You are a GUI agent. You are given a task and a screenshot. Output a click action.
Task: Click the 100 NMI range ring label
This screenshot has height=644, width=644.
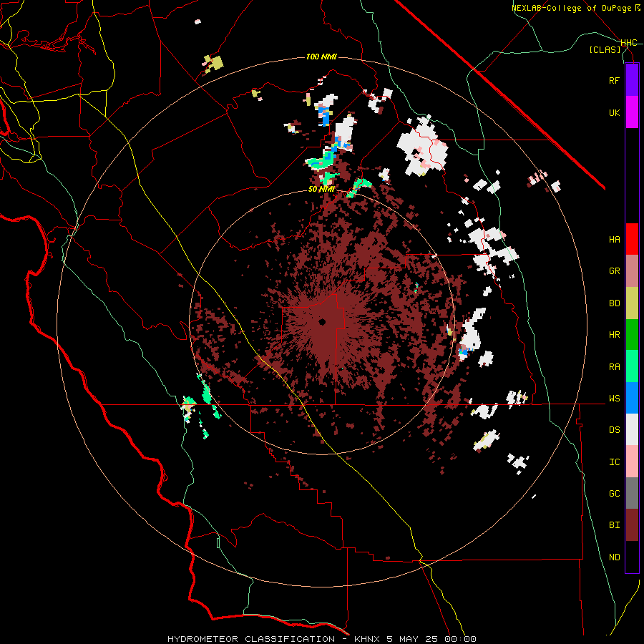[x=321, y=57]
